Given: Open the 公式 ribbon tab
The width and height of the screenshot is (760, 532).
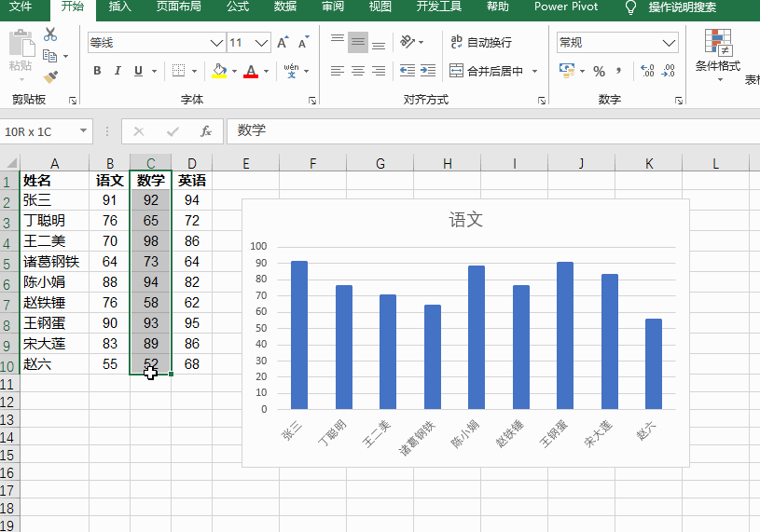Looking at the screenshot, I should (x=238, y=7).
